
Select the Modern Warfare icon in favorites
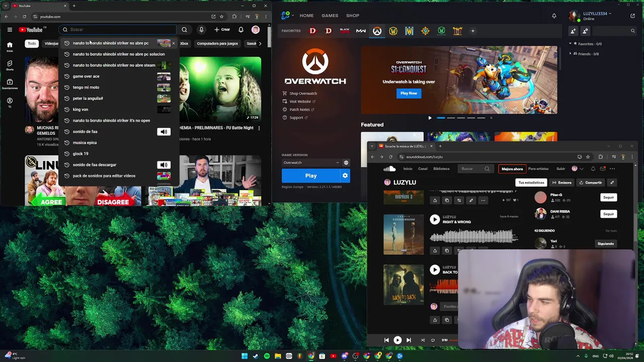(x=361, y=31)
